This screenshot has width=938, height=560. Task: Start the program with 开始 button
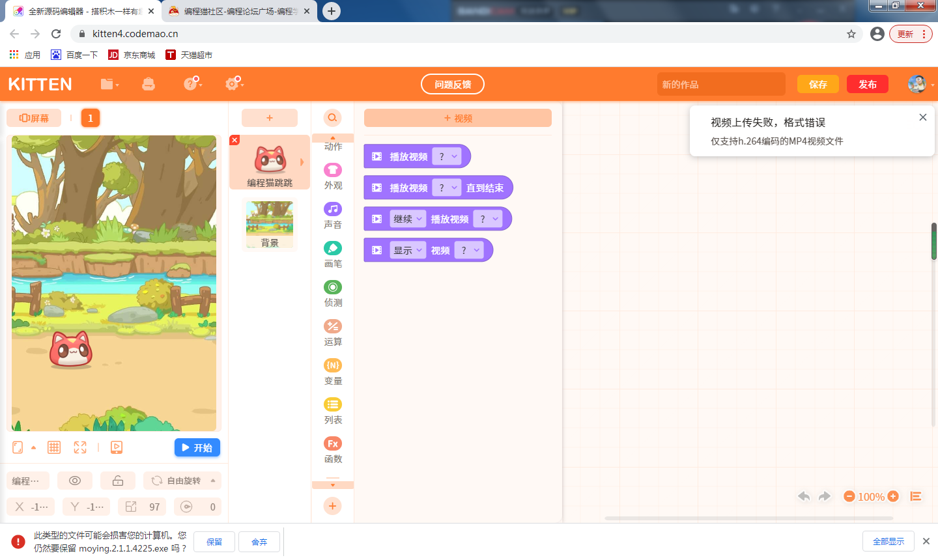pyautogui.click(x=197, y=447)
